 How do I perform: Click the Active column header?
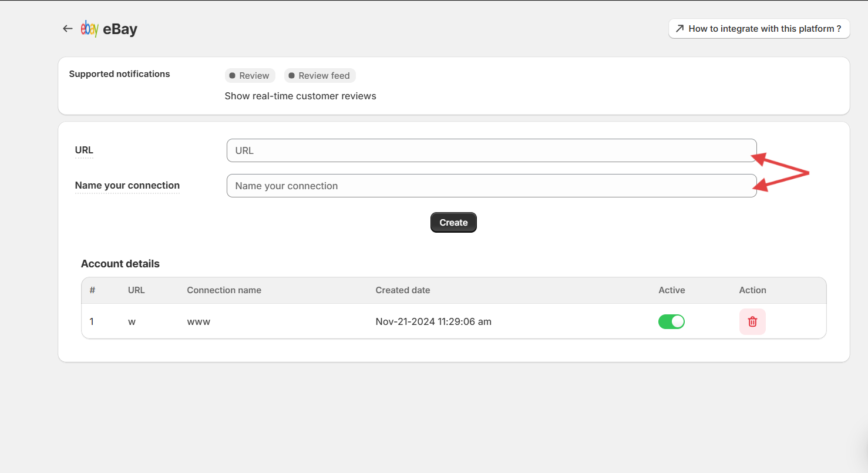coord(671,290)
